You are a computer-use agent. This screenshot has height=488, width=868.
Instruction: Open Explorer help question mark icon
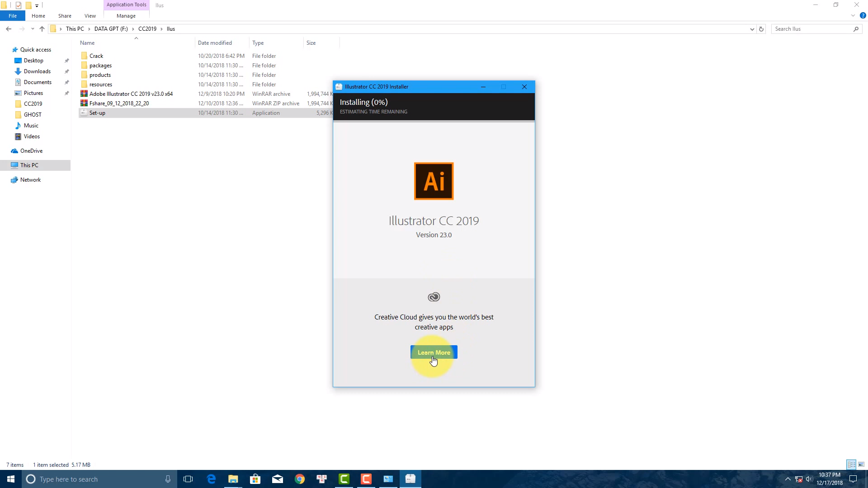click(863, 16)
